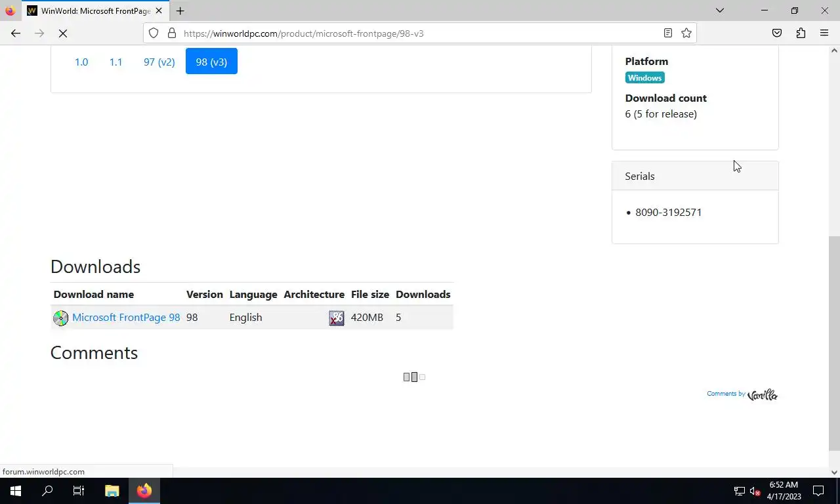Bookmark this page with star icon
840x504 pixels.
pyautogui.click(x=686, y=33)
